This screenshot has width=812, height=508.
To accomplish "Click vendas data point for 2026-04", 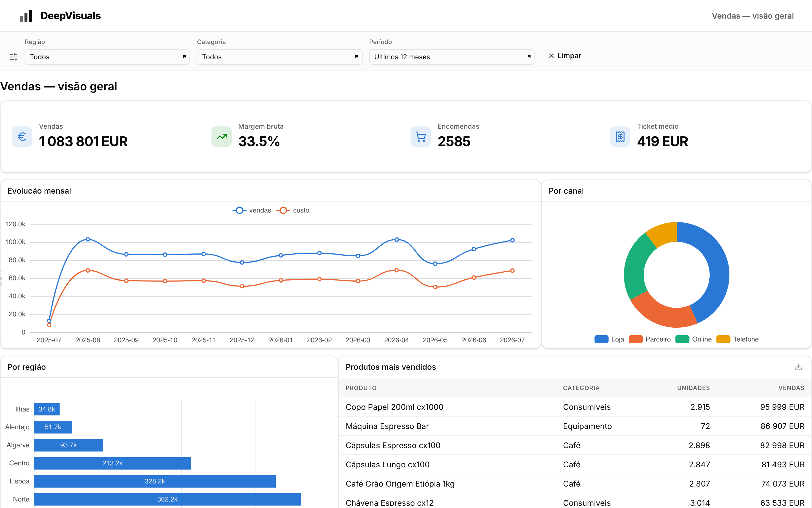I will [397, 240].
